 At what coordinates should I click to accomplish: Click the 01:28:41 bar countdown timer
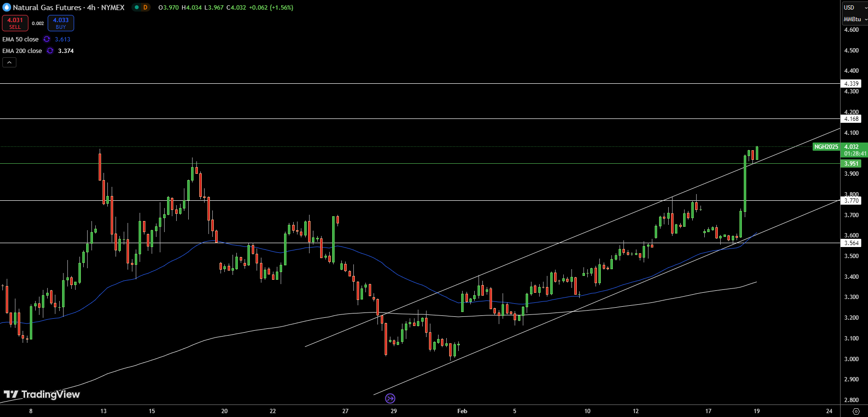click(855, 154)
